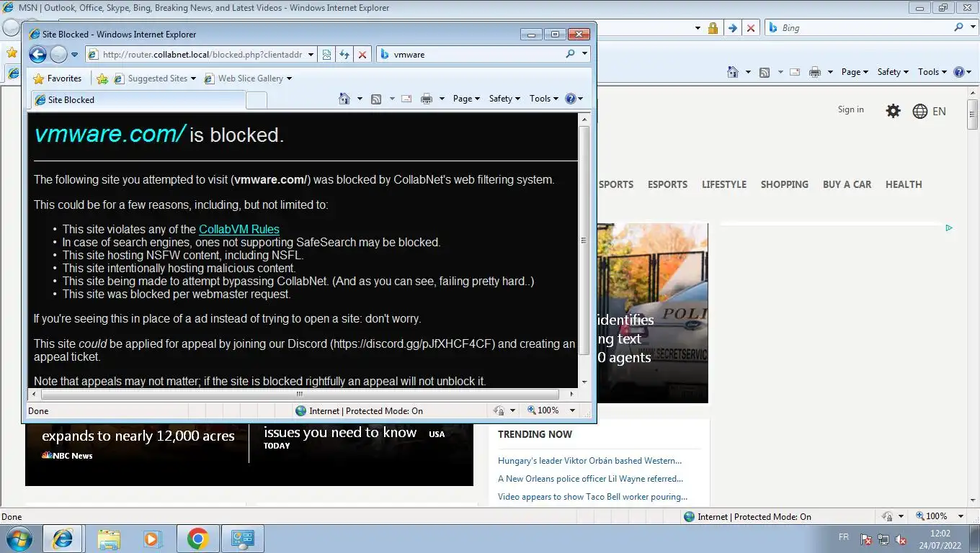Screen dimensions: 980x553
Task: Open the Safety menu in Site Blocked window
Action: click(504, 99)
